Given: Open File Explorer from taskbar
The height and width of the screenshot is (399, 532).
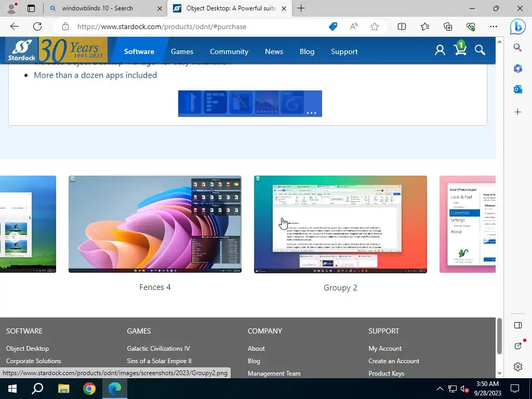Looking at the screenshot, I should (63, 389).
